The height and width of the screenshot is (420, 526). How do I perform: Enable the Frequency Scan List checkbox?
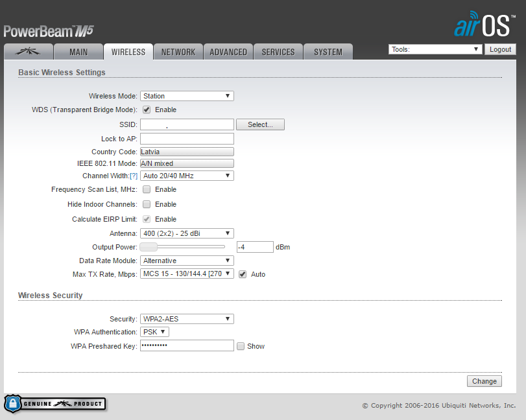(x=147, y=189)
